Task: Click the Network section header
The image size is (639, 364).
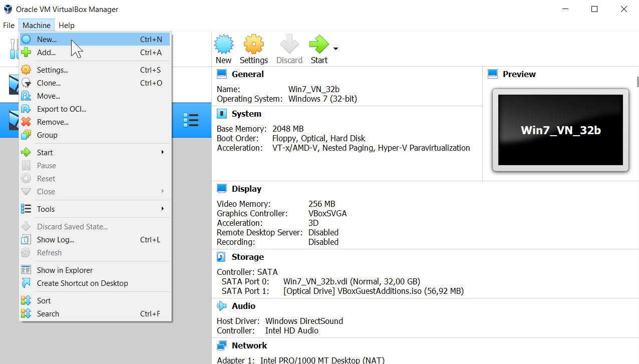Action: tap(249, 345)
